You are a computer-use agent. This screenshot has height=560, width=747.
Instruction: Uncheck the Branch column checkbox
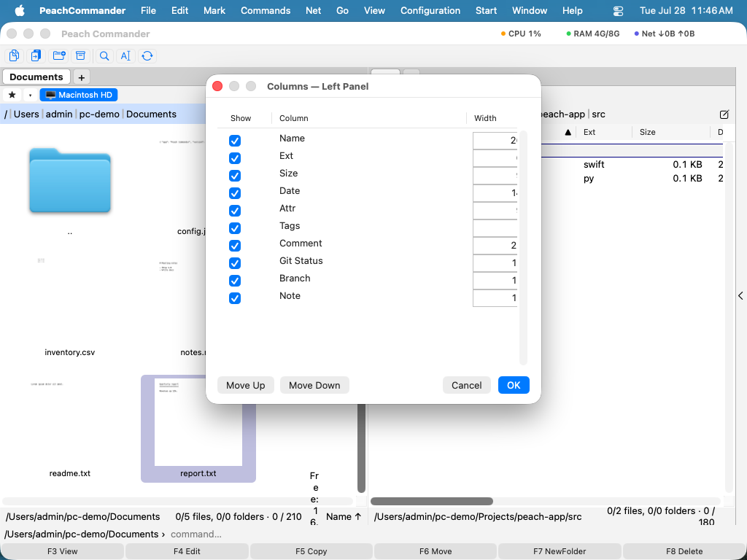pyautogui.click(x=235, y=281)
